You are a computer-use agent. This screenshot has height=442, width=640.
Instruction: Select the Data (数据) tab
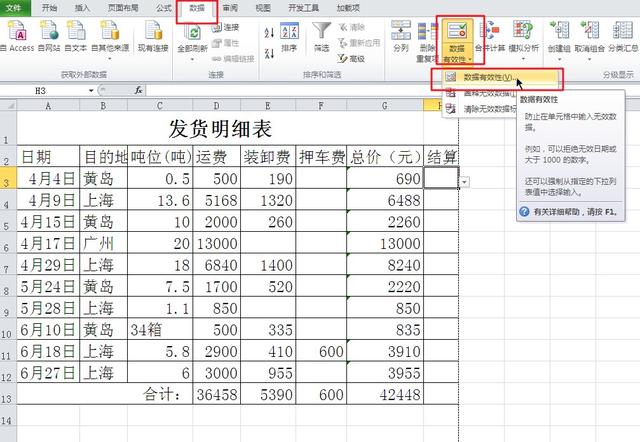pos(197,9)
